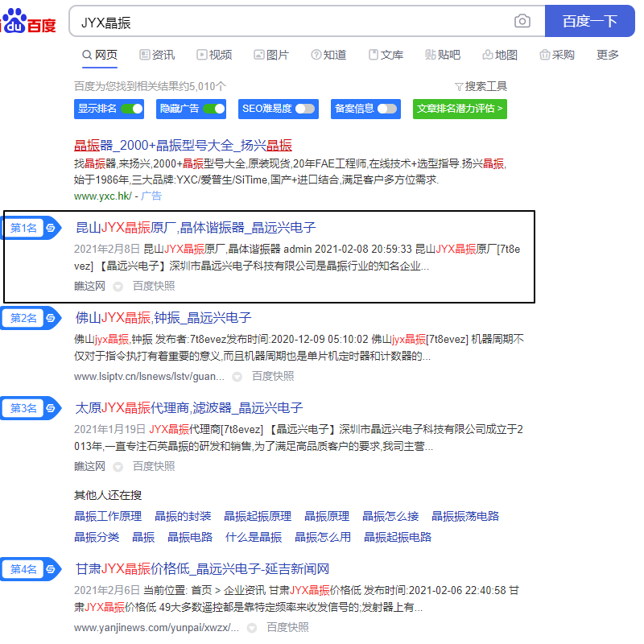Search related term 晶振电路
The width and height of the screenshot is (644, 644).
point(190,537)
